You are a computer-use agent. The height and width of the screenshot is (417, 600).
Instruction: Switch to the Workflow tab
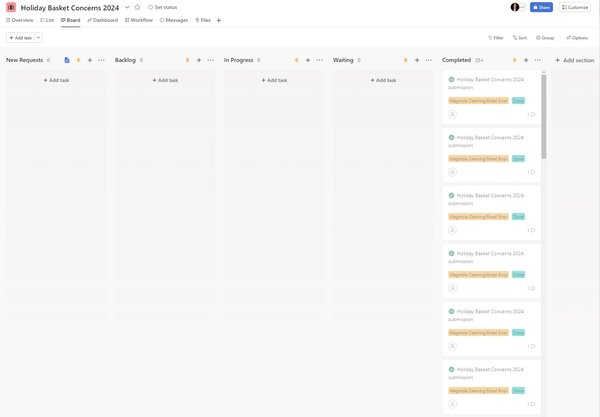[139, 20]
